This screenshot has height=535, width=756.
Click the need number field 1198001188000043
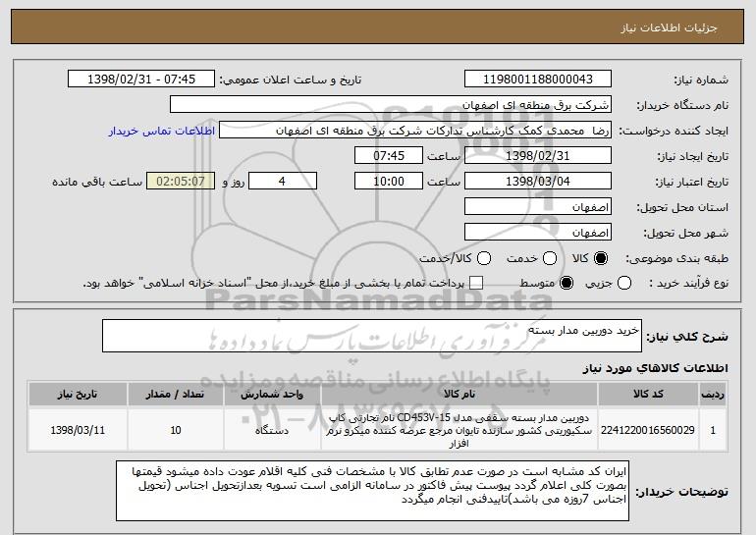point(538,80)
